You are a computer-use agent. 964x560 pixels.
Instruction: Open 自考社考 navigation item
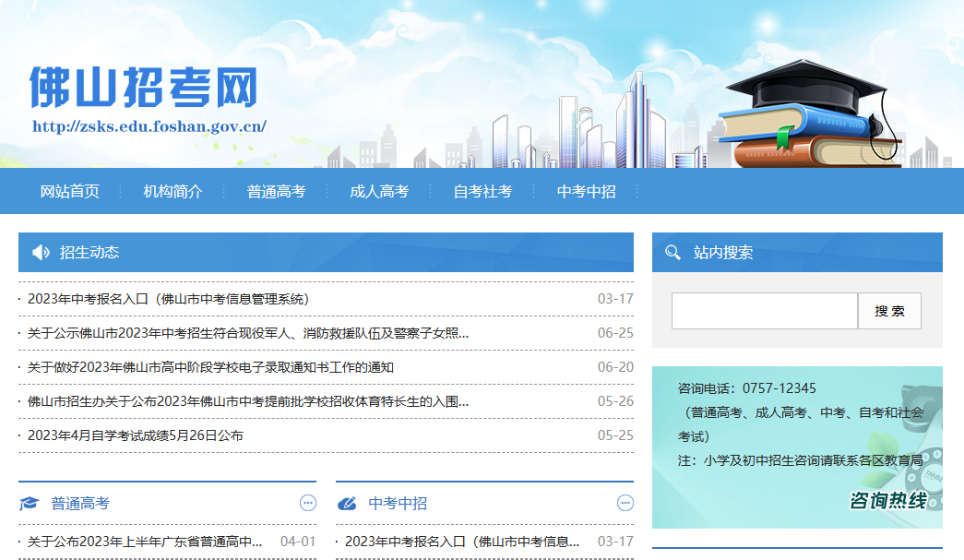482,191
